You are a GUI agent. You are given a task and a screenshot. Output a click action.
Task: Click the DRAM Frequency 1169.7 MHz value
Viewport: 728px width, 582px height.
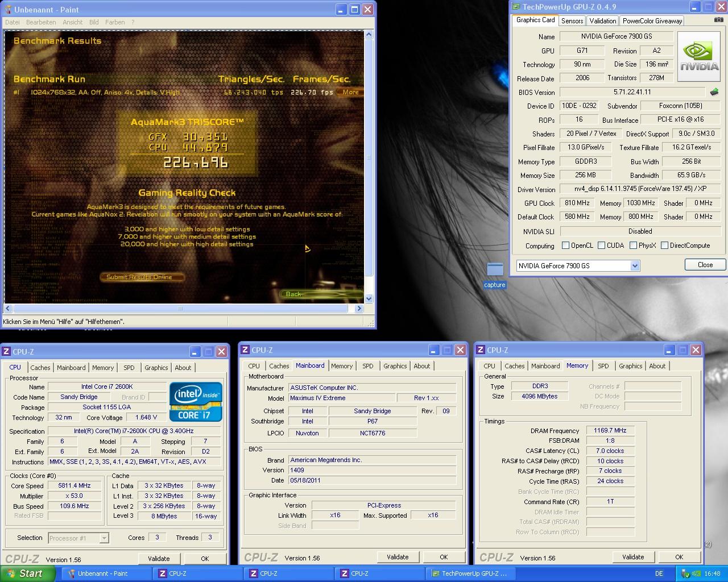tap(610, 431)
